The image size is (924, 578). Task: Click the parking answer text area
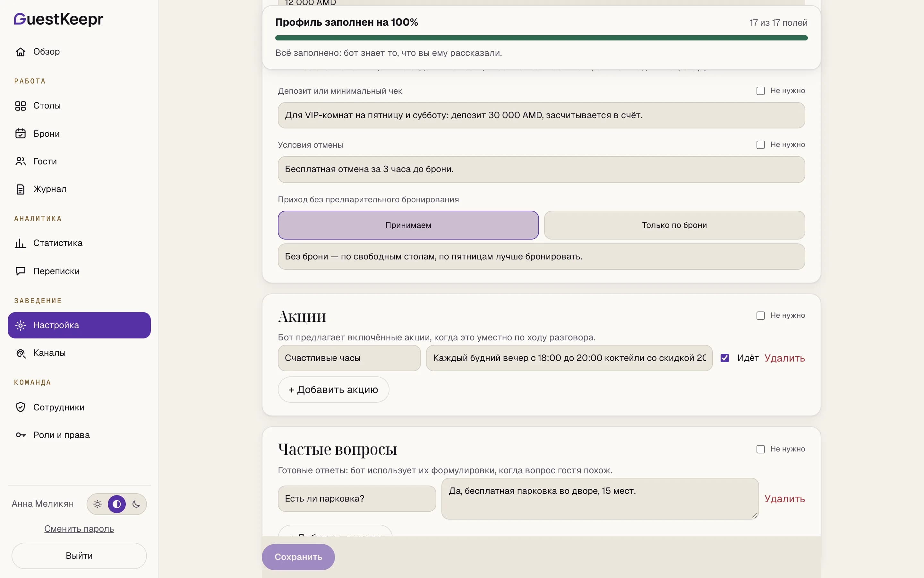(600, 499)
